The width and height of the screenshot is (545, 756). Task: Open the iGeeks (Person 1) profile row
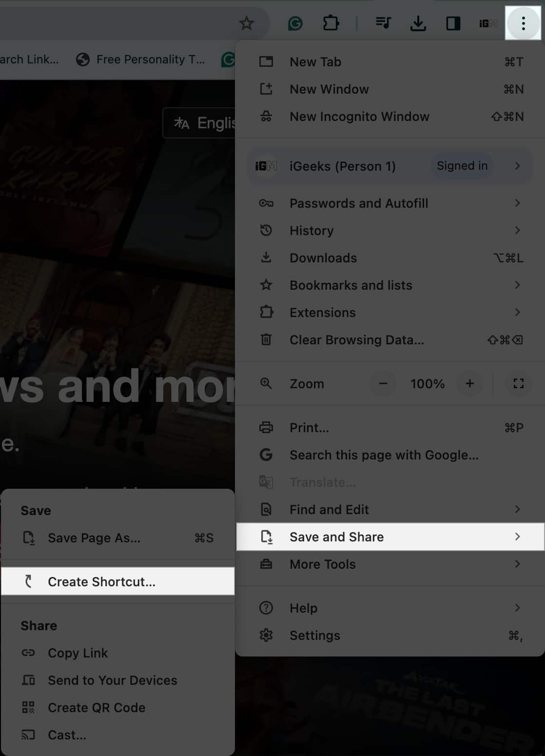pos(390,166)
